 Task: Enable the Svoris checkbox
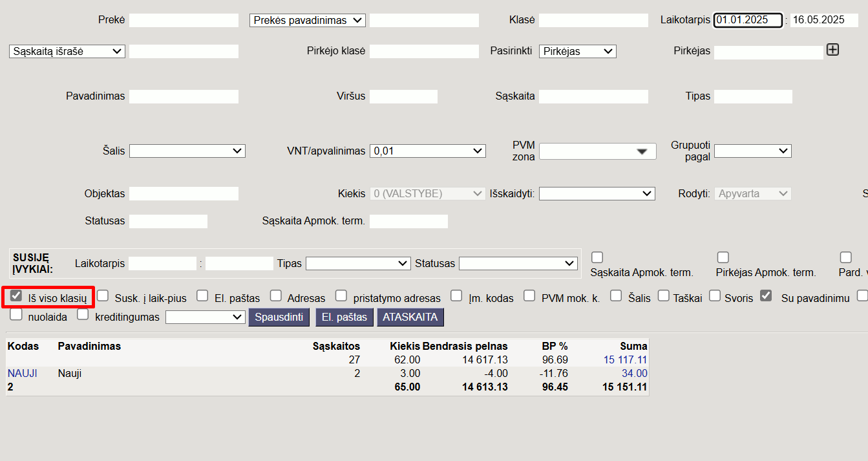coord(715,296)
